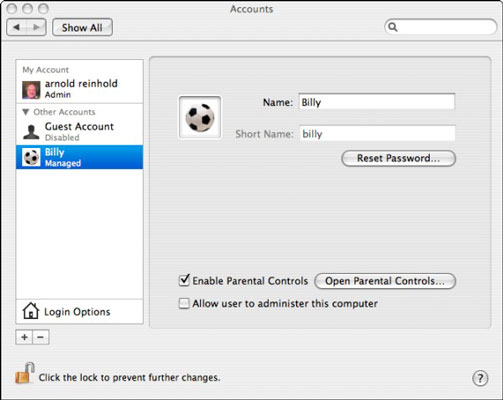Uncheck Enable Parental Controls
The image size is (503, 400).
[184, 281]
